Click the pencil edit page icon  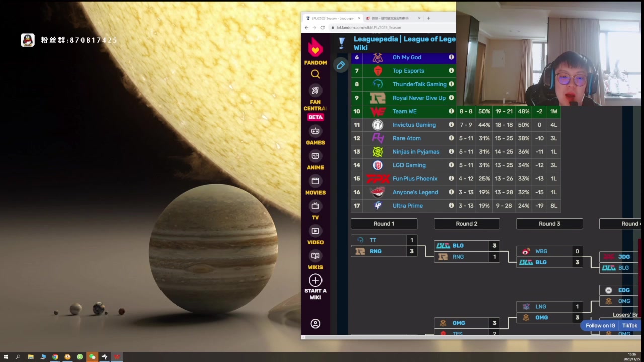point(341,65)
